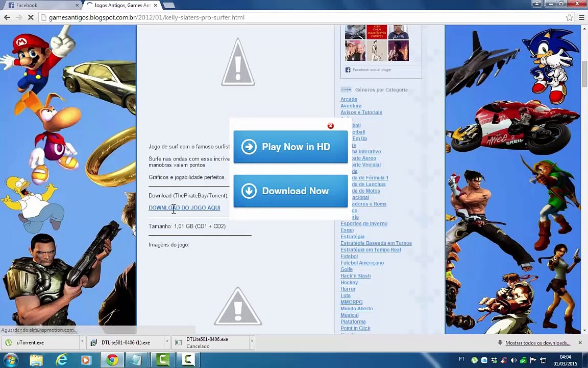588x368 pixels.
Task: Open the Estratégia Baseada em Turnos link
Action: pyautogui.click(x=376, y=243)
